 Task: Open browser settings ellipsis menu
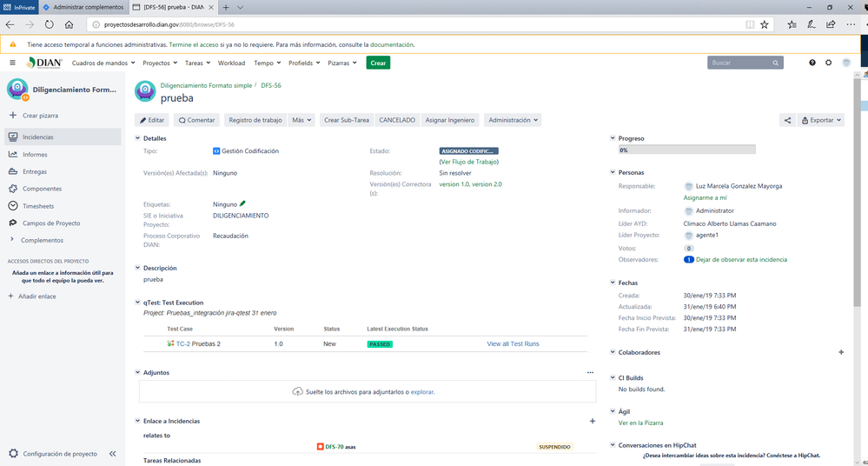pyautogui.click(x=851, y=24)
